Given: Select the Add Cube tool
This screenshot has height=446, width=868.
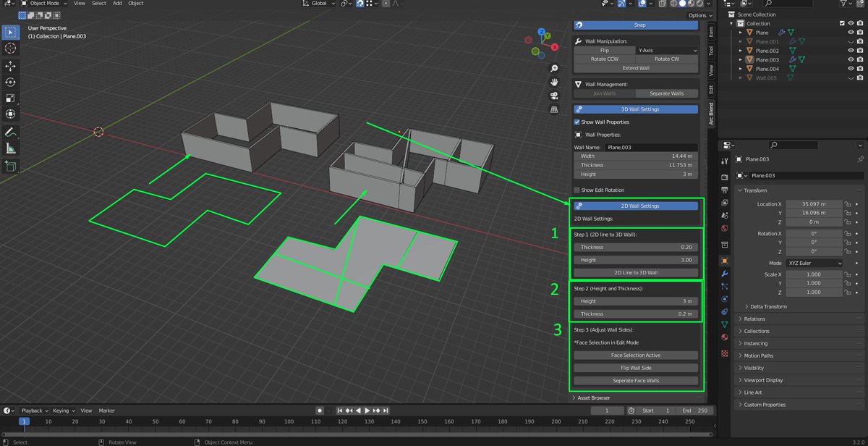Looking at the screenshot, I should (x=11, y=166).
